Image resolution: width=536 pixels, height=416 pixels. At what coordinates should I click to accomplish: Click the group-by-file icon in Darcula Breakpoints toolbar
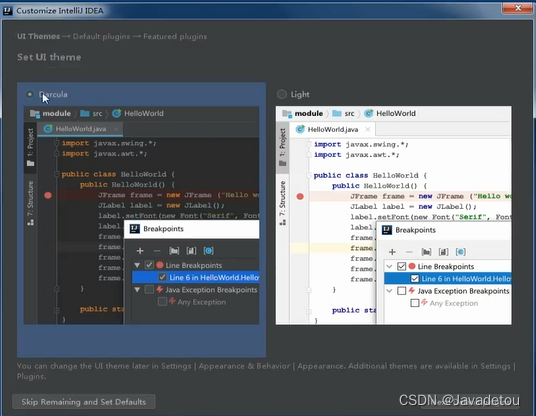point(191,251)
